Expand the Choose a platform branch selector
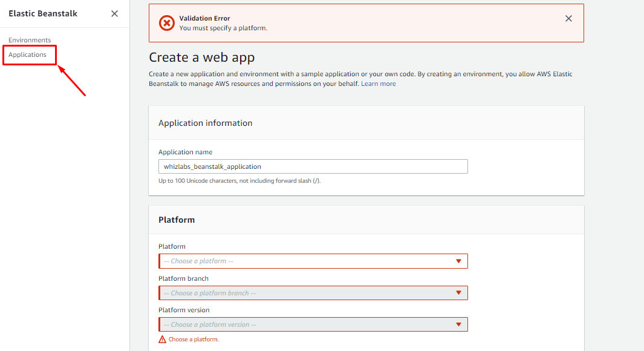Screen dimensions: 644x351 coord(313,293)
